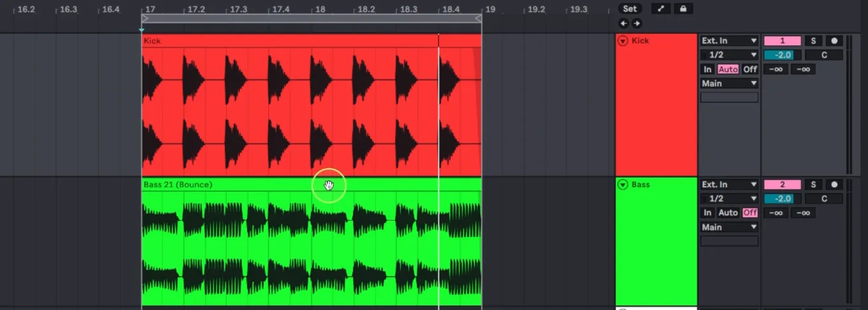Screen dimensions: 868x310
Task: Select the Kick clip by its title bar
Action: tap(311, 41)
